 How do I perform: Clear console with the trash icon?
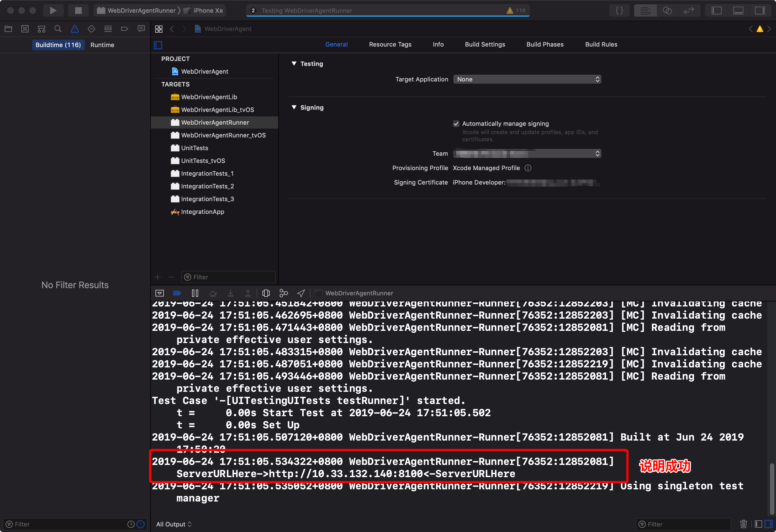point(743,524)
